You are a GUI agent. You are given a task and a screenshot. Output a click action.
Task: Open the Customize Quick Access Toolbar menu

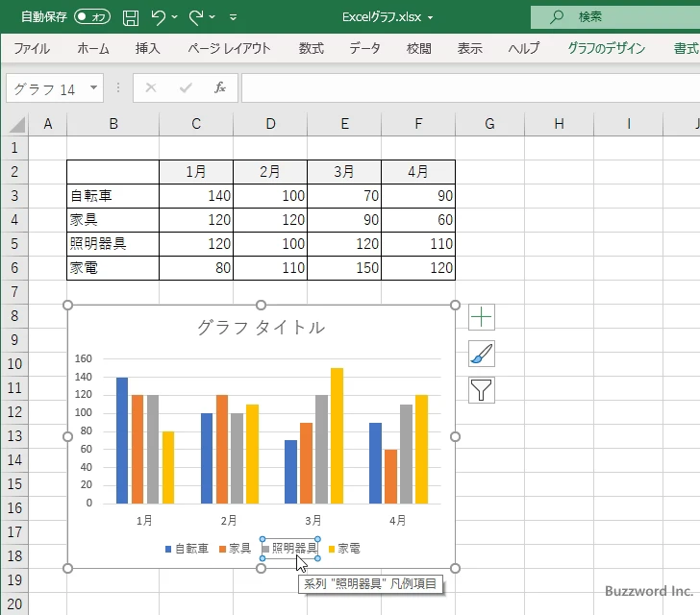(233, 17)
